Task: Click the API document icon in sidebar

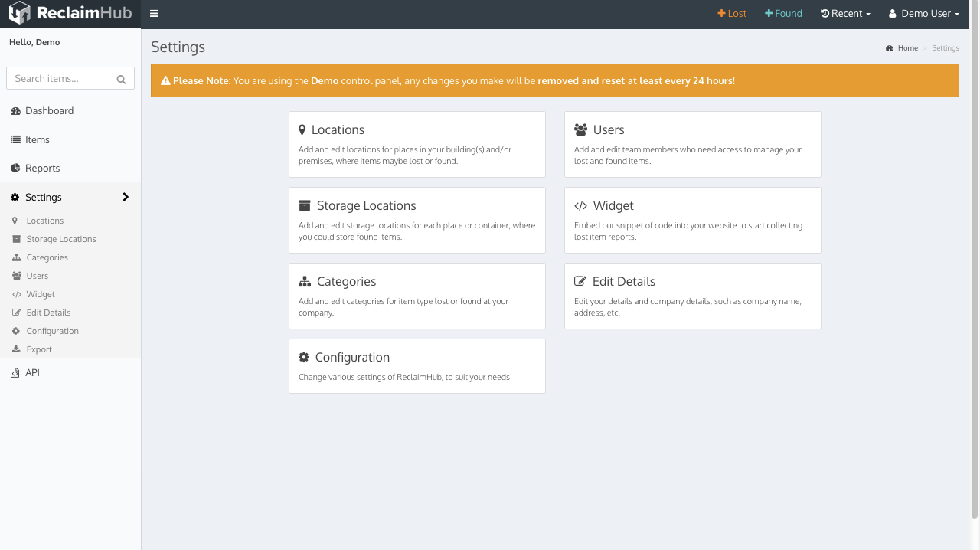Action: coord(15,373)
